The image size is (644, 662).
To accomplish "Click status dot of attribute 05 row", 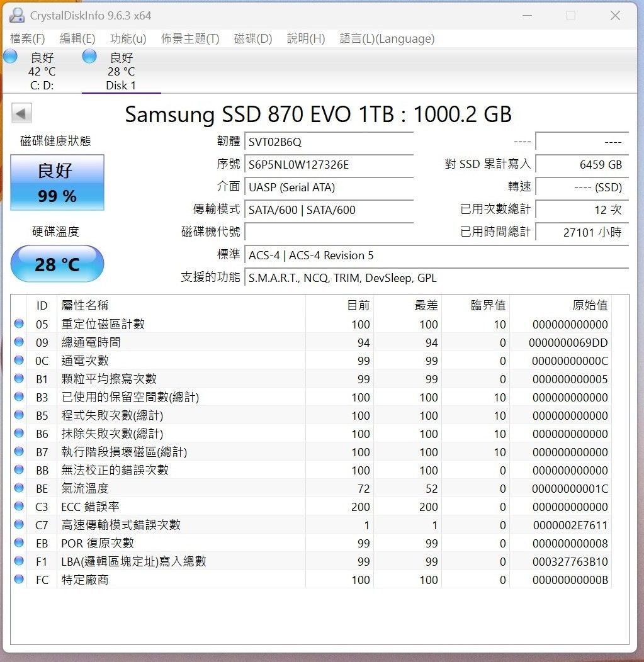I will click(19, 324).
